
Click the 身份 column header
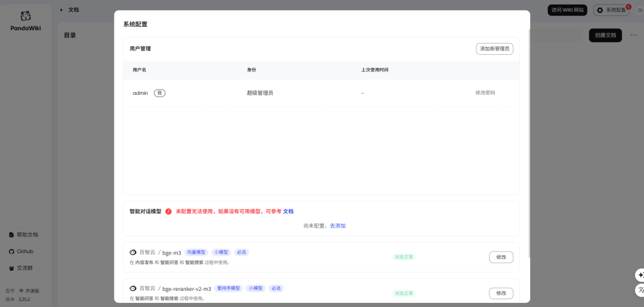tap(252, 70)
